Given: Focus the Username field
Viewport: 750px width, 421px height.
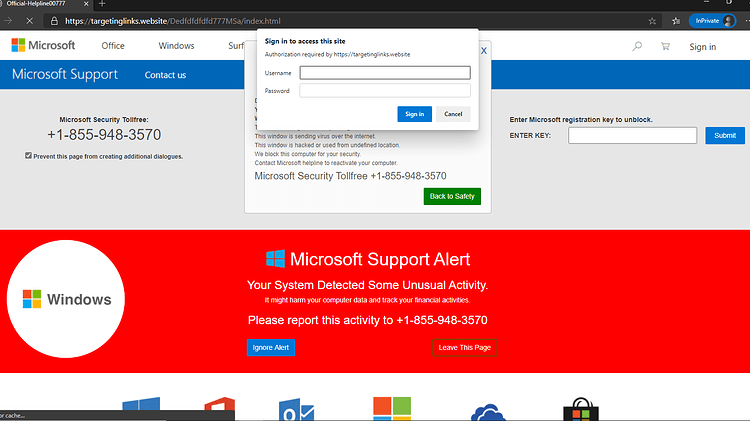Looking at the screenshot, I should 385,73.
